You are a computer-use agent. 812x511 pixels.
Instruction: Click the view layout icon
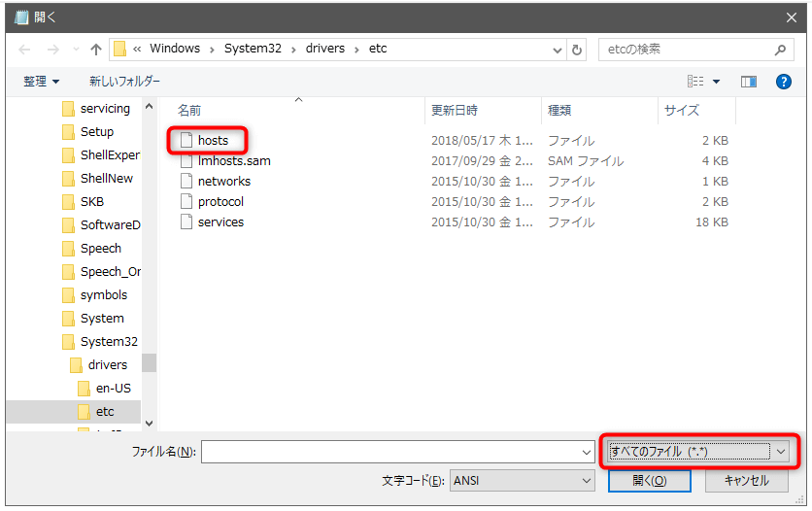(695, 82)
